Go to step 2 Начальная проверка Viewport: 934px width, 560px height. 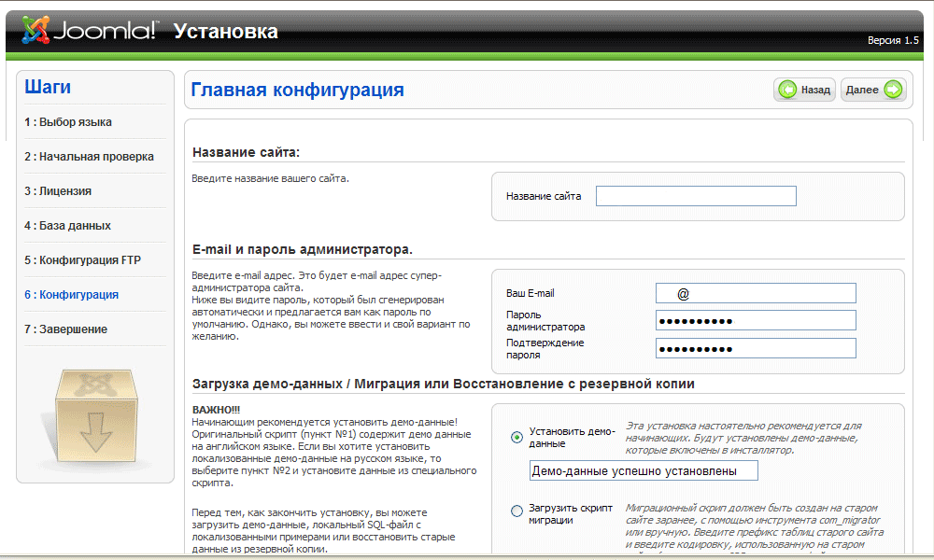(x=89, y=157)
